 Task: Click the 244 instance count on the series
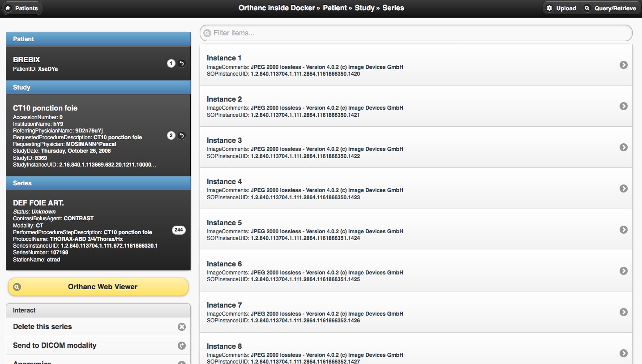click(179, 230)
